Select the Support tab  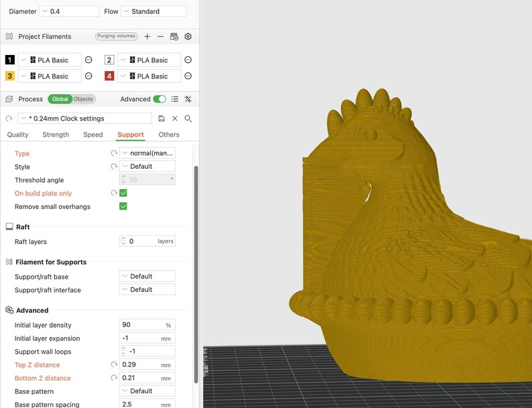131,135
